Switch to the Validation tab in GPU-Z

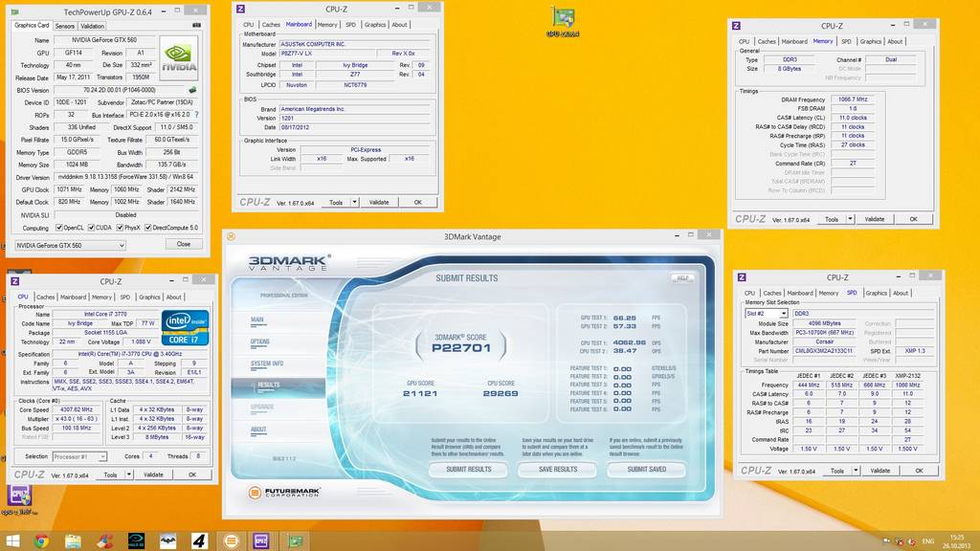[92, 26]
